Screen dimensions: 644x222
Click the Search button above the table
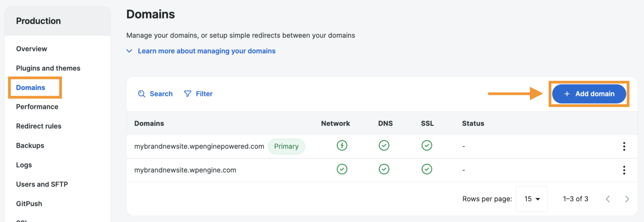click(155, 94)
